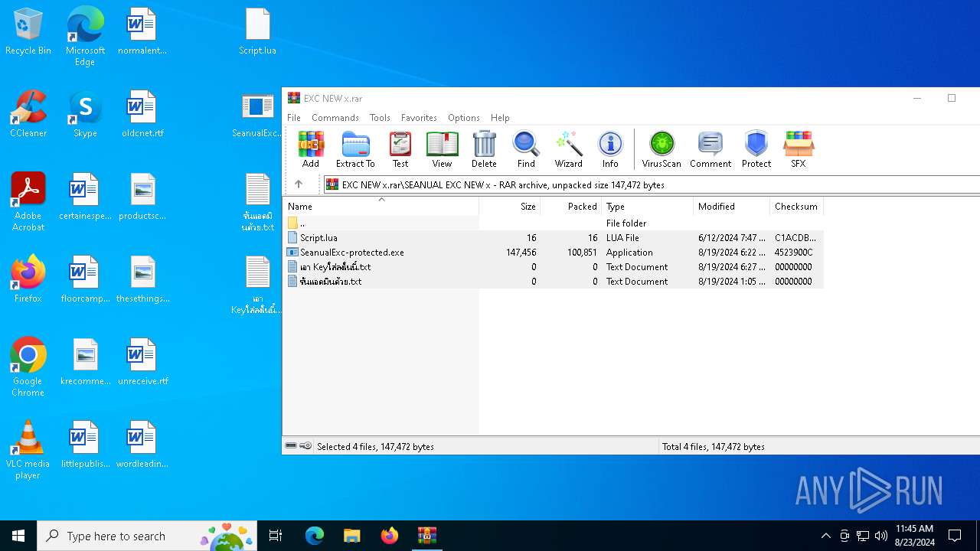
Task: Select the krecomme image file on desktop
Action: pyautogui.click(x=85, y=362)
